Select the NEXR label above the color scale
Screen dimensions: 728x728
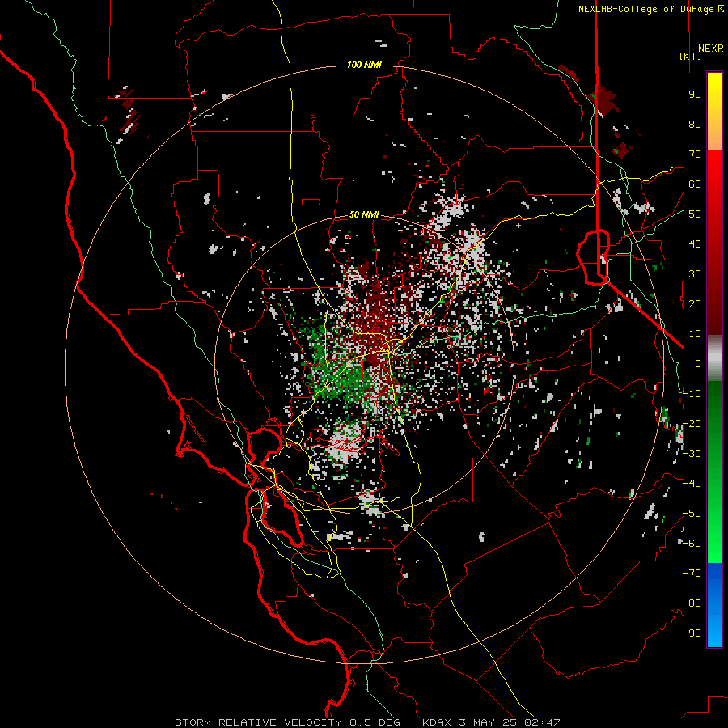pos(711,49)
